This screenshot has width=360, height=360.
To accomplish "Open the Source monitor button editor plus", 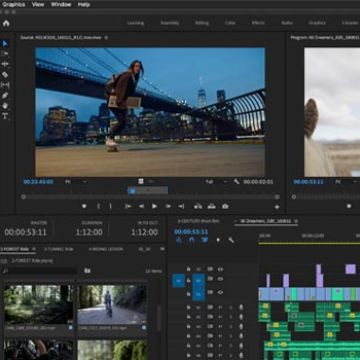I will click(x=277, y=207).
